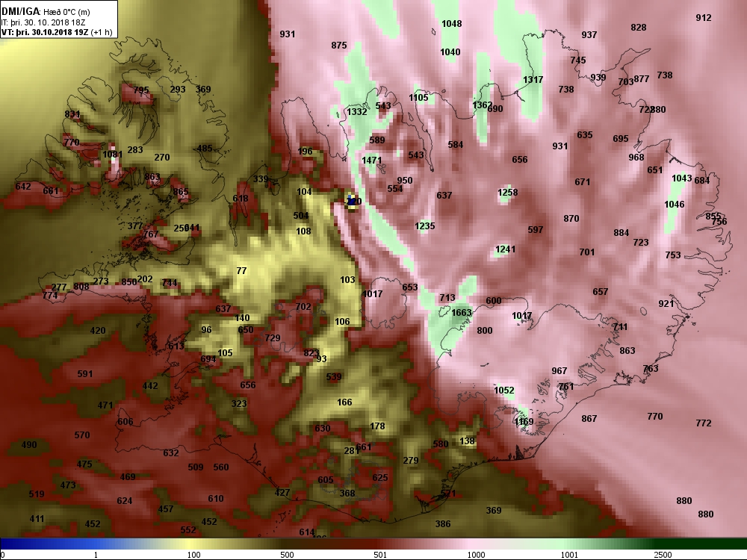
Task: Click the map value 875
Action: pyautogui.click(x=338, y=46)
